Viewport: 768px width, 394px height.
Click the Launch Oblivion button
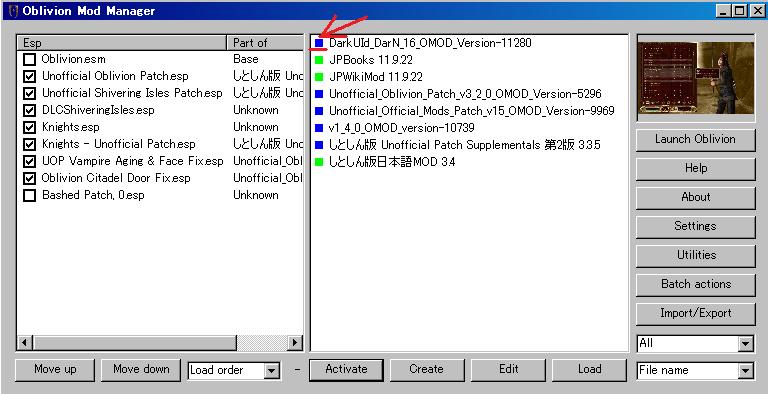click(x=696, y=140)
